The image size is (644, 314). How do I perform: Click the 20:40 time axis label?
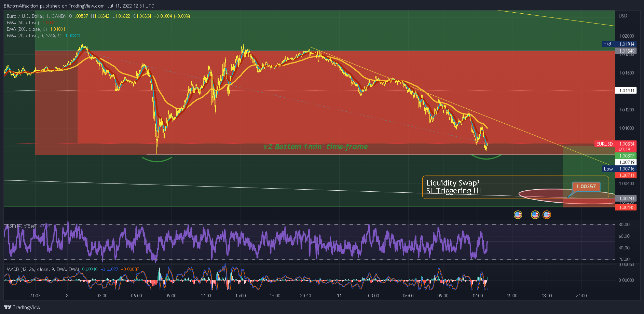[x=305, y=296]
